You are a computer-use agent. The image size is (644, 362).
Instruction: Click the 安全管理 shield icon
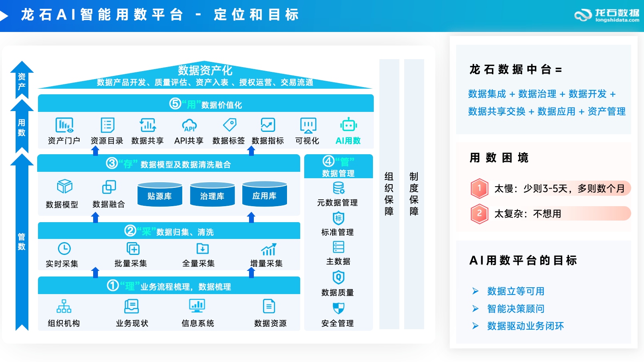(338, 308)
